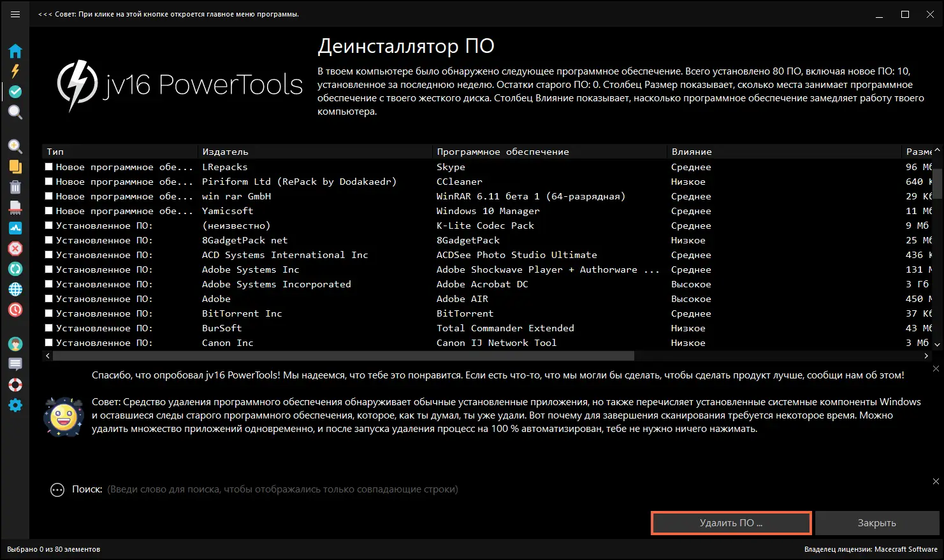Open the hamburger main menu
This screenshot has width=944, height=560.
[15, 14]
